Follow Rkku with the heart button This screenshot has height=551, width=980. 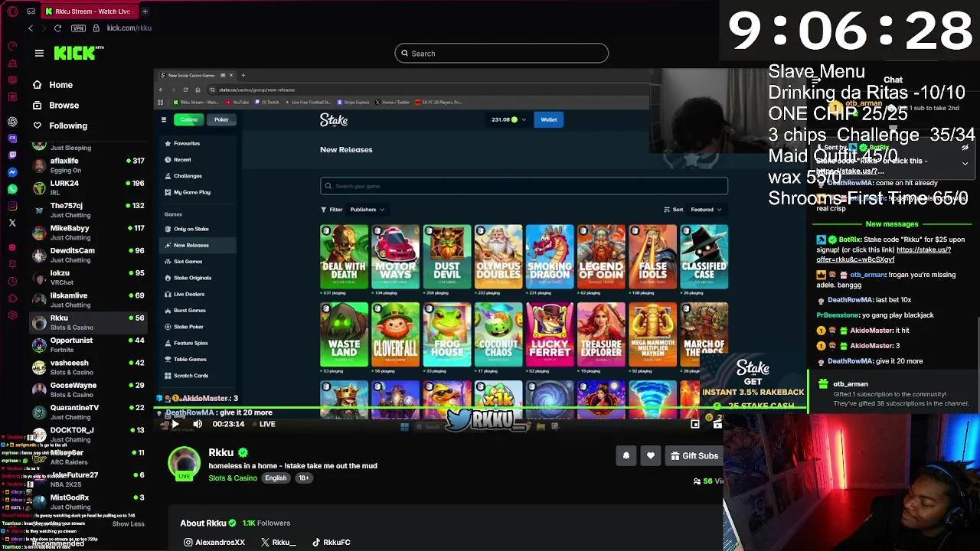pos(651,456)
